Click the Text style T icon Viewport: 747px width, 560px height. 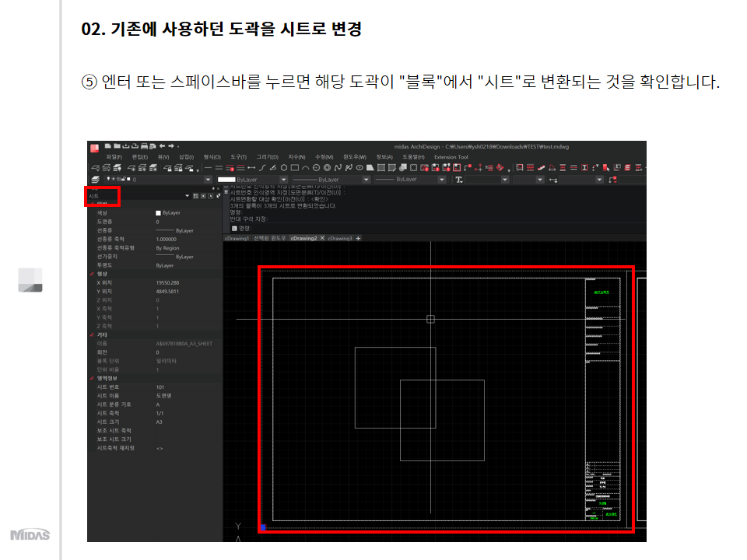click(x=459, y=180)
